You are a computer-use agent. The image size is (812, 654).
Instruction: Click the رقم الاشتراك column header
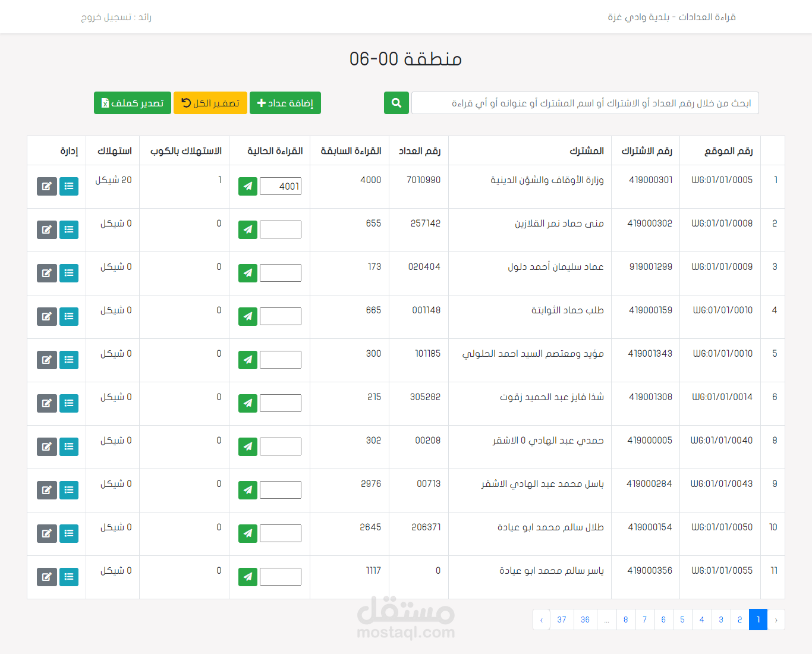tap(647, 151)
